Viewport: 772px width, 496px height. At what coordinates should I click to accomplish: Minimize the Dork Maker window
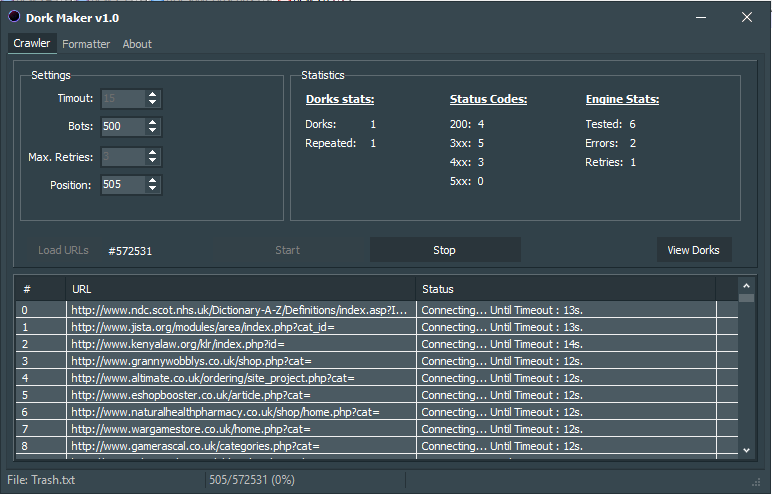[702, 17]
